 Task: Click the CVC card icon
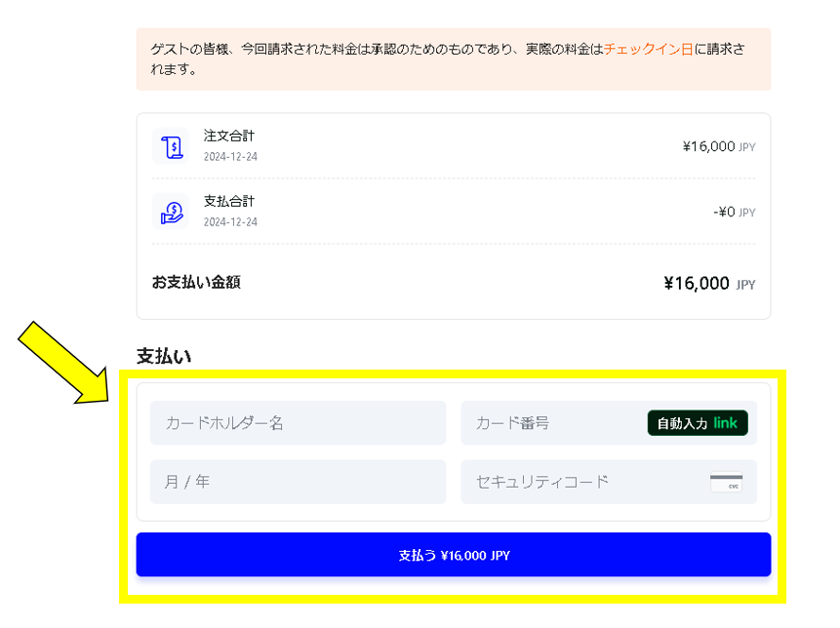click(726, 483)
